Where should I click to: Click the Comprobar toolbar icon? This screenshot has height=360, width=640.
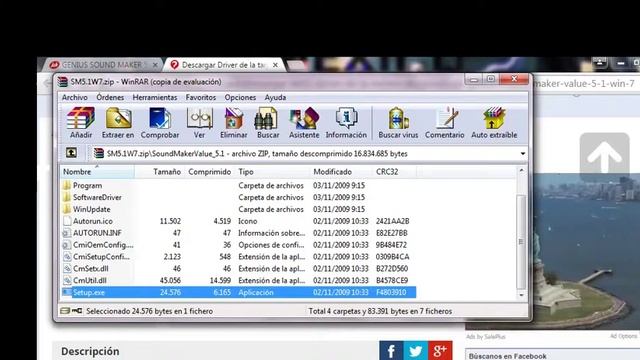(x=160, y=122)
